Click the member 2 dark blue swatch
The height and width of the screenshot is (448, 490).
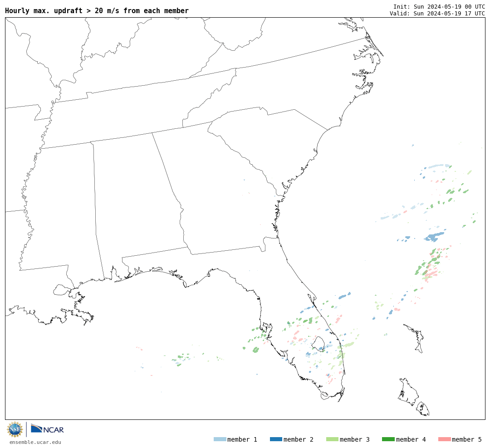[276, 439]
